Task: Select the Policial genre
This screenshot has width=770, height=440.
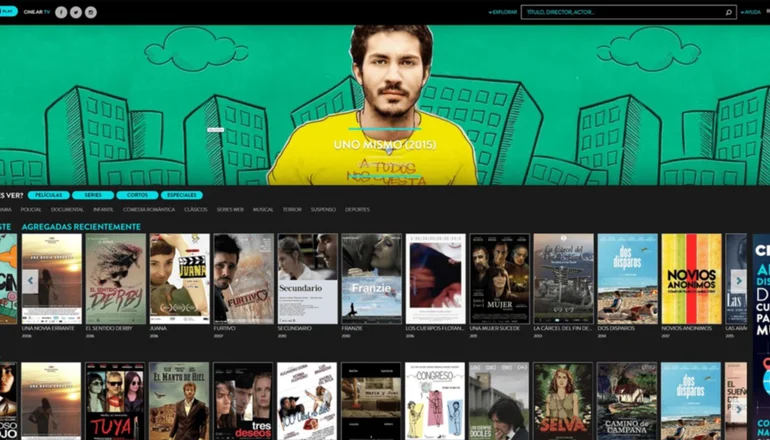Action: 31,210
